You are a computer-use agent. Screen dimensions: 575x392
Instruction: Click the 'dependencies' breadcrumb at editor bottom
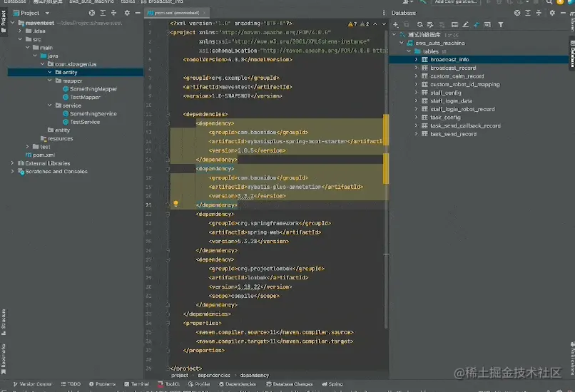[213, 375]
